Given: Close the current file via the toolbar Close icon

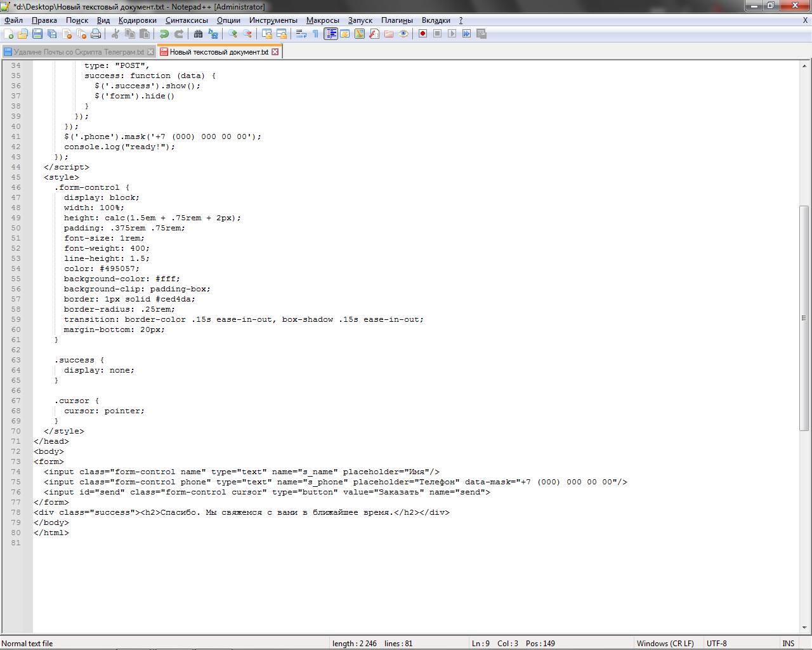Looking at the screenshot, I should pos(67,34).
